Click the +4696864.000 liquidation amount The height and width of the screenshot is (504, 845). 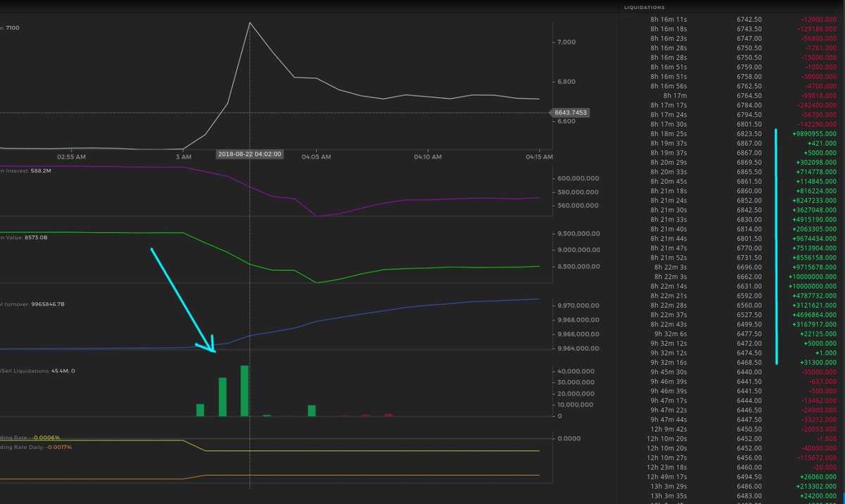point(815,315)
